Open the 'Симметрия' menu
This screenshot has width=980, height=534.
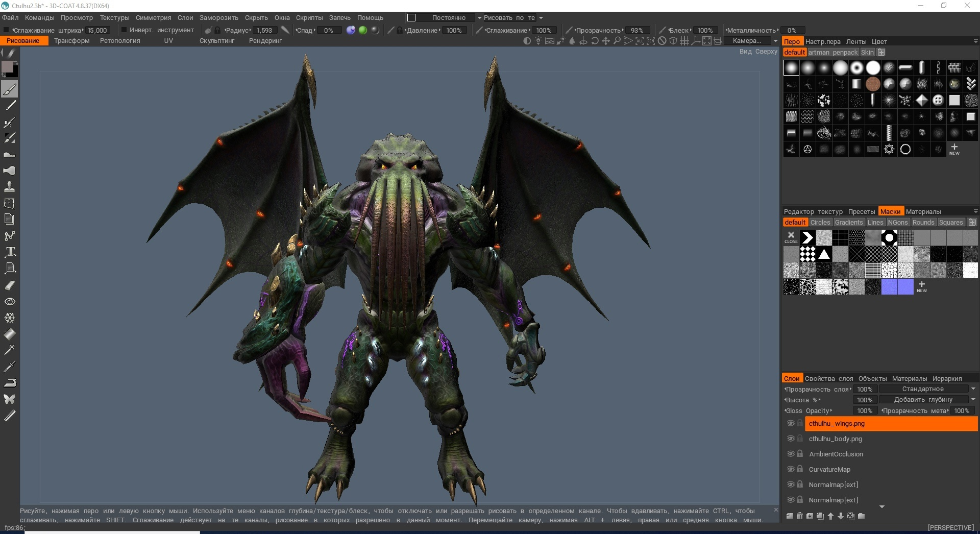click(x=153, y=18)
